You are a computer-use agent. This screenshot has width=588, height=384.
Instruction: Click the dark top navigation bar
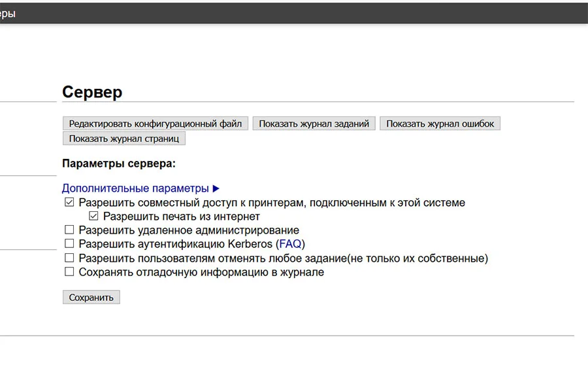[294, 13]
